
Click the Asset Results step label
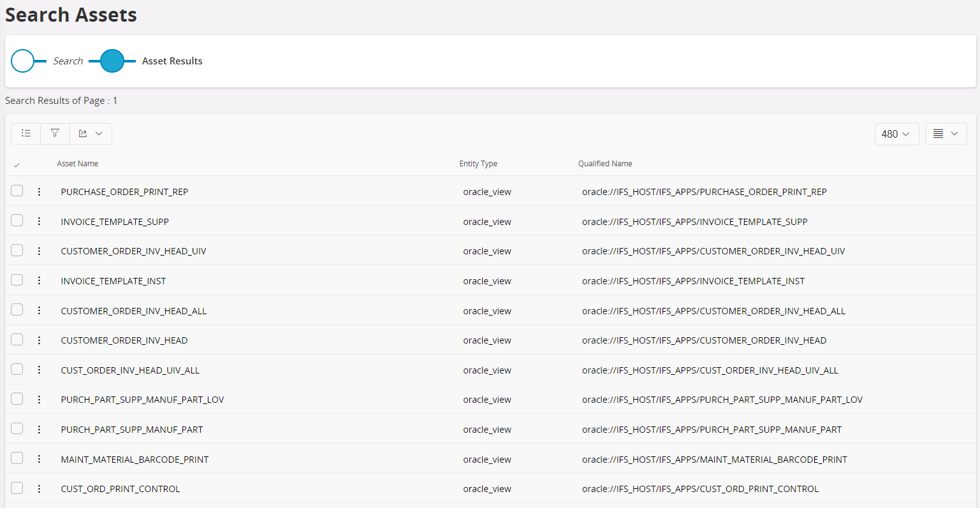tap(172, 61)
